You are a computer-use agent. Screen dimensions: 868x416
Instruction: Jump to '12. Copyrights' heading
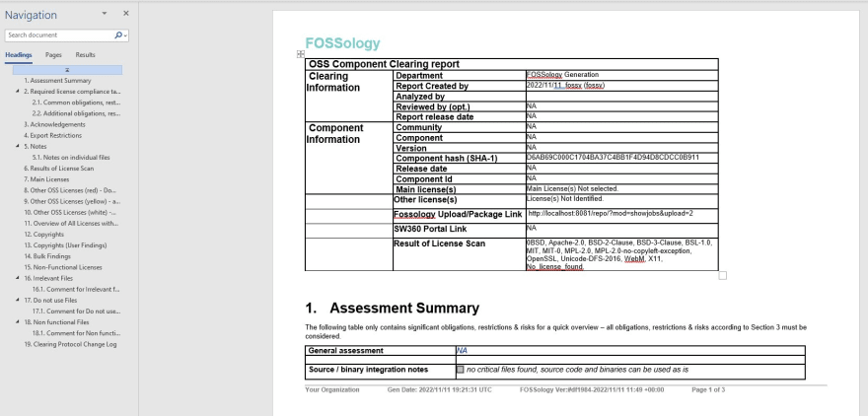(43, 234)
